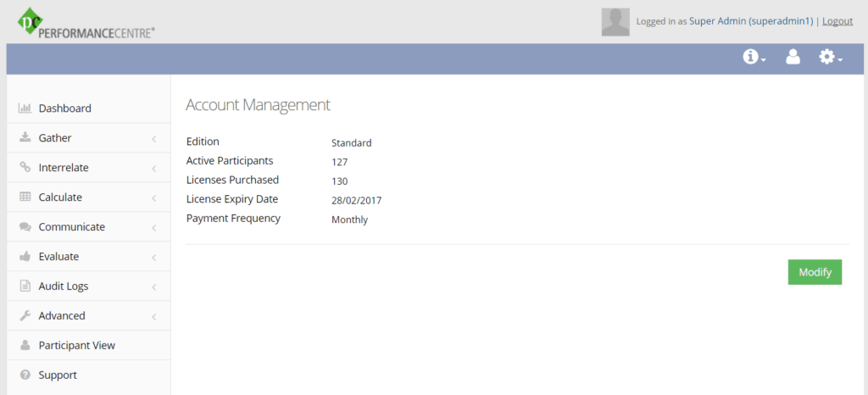Expand the Communicate menu chevron
The height and width of the screenshot is (395, 868).
click(154, 228)
